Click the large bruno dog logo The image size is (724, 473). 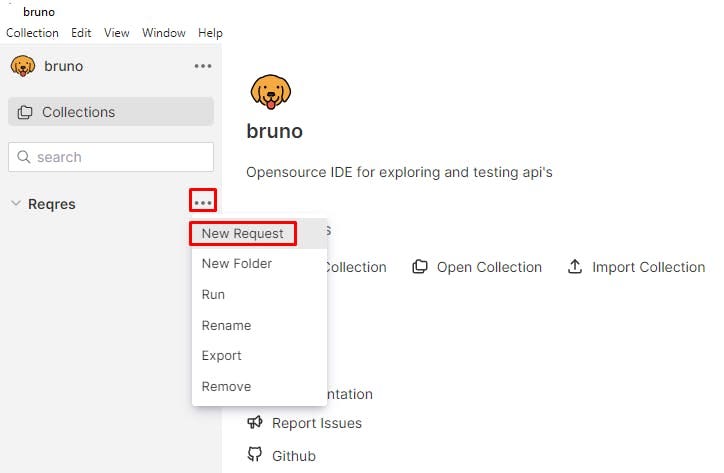[271, 92]
